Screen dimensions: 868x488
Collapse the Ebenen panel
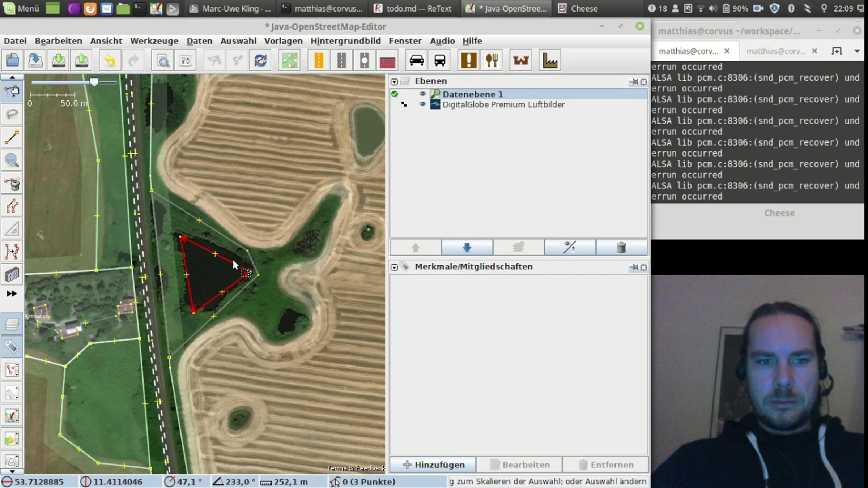pos(394,82)
